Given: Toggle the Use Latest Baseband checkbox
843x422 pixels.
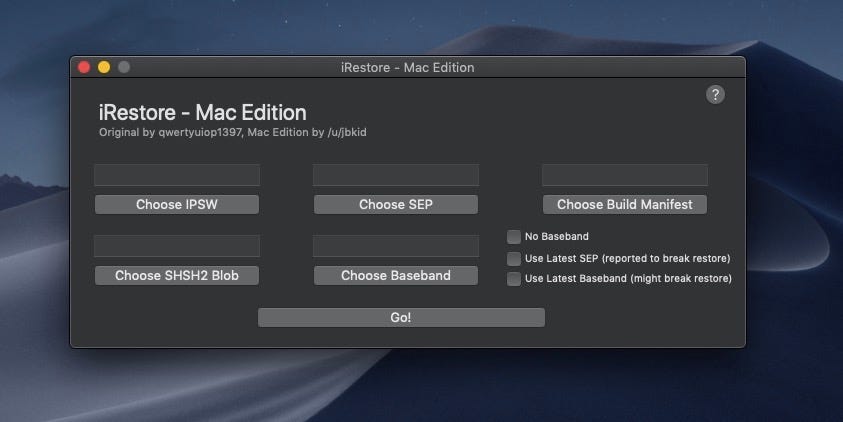Looking at the screenshot, I should point(514,278).
